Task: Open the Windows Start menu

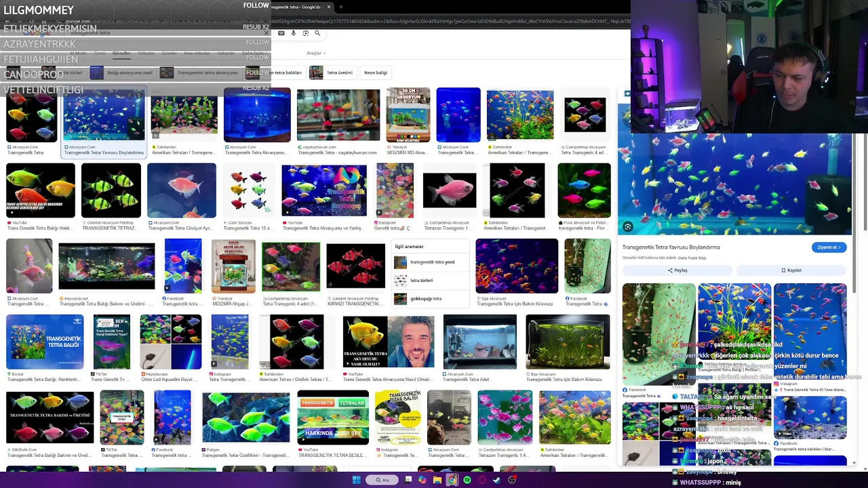Action: [x=356, y=480]
